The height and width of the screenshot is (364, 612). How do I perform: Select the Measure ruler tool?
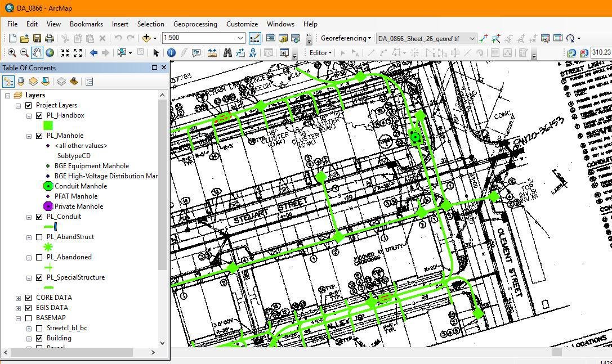[x=212, y=53]
